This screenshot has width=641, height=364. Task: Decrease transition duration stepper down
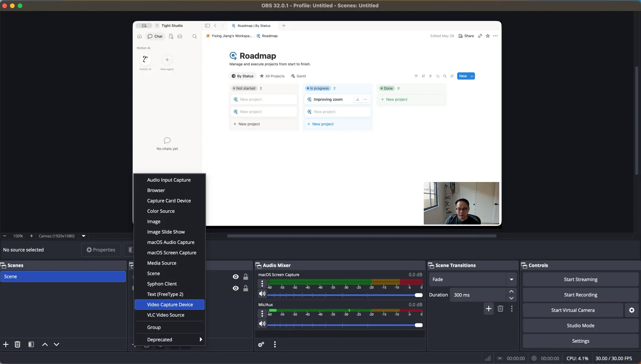coord(511,298)
